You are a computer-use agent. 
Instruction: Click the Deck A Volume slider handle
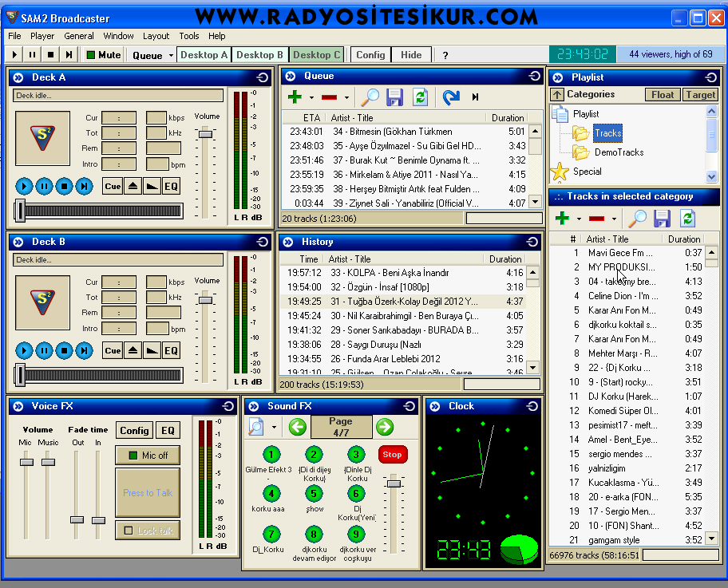205,134
